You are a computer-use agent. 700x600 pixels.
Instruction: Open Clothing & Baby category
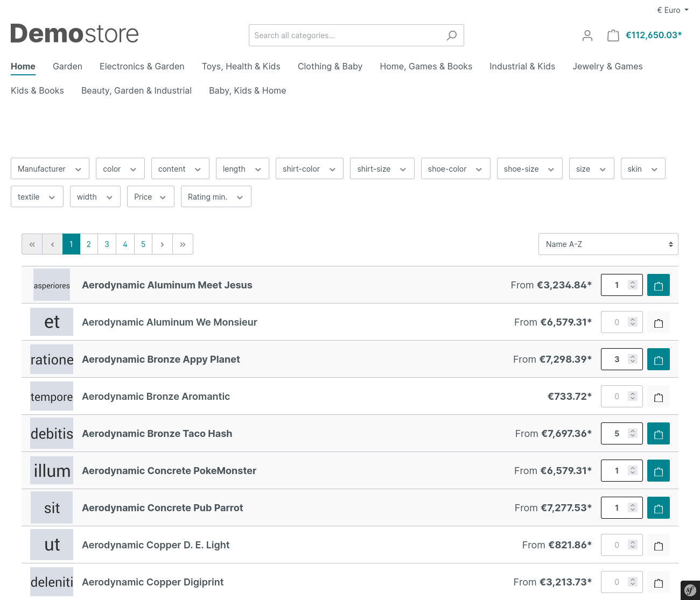(330, 66)
